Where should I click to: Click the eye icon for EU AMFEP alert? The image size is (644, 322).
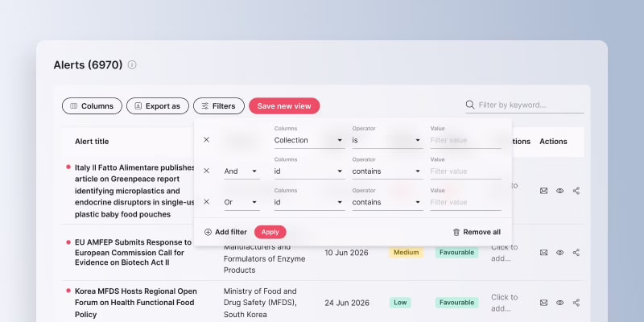tap(559, 252)
